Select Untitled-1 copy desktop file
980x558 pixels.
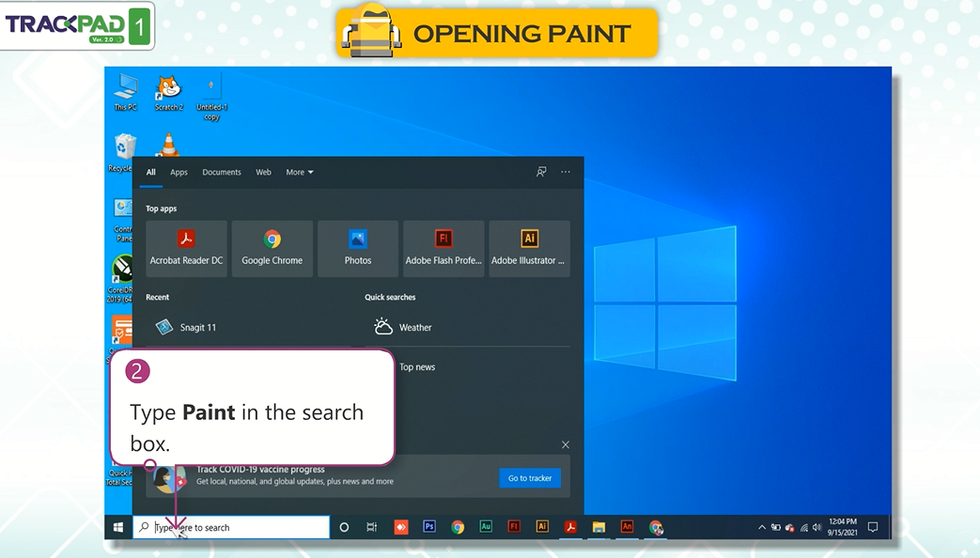click(x=211, y=98)
